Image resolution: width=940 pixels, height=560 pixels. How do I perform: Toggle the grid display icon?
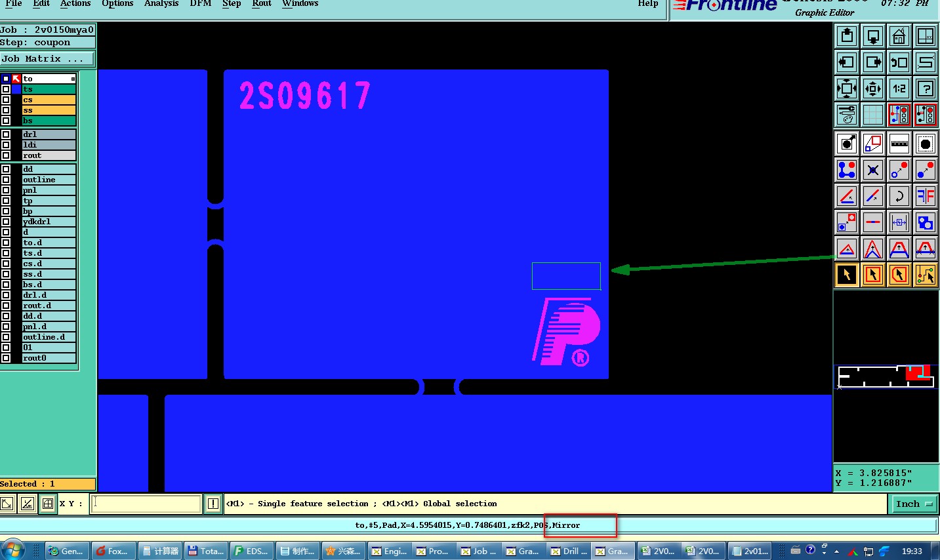[x=873, y=115]
